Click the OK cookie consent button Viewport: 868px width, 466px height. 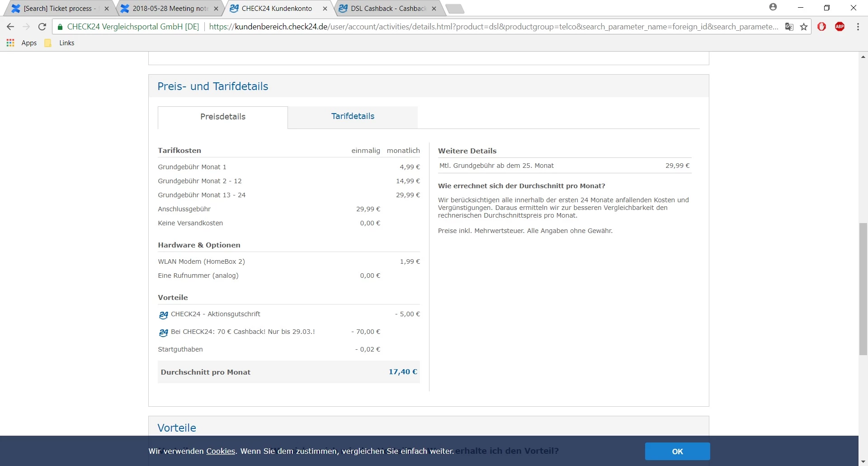click(x=677, y=452)
